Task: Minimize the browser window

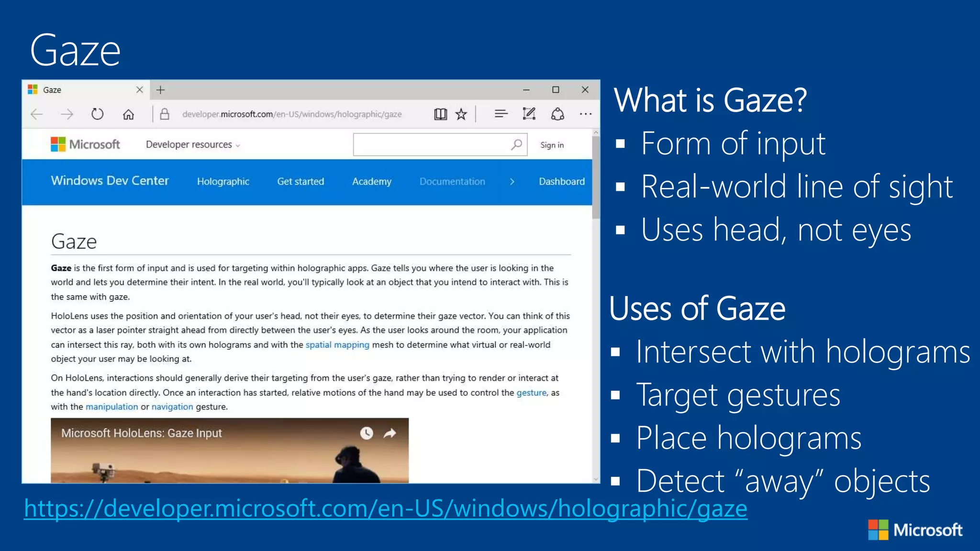Action: (526, 90)
